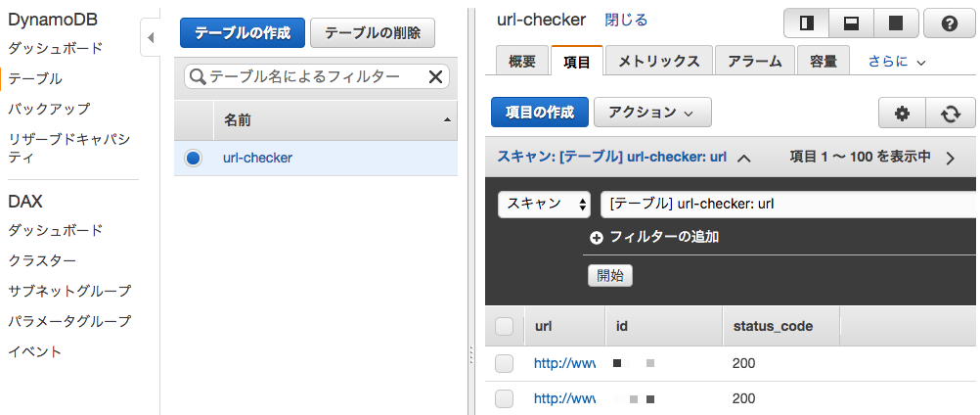Open バックアップ in sidebar
Screen dimensions: 980x415
coord(49,109)
